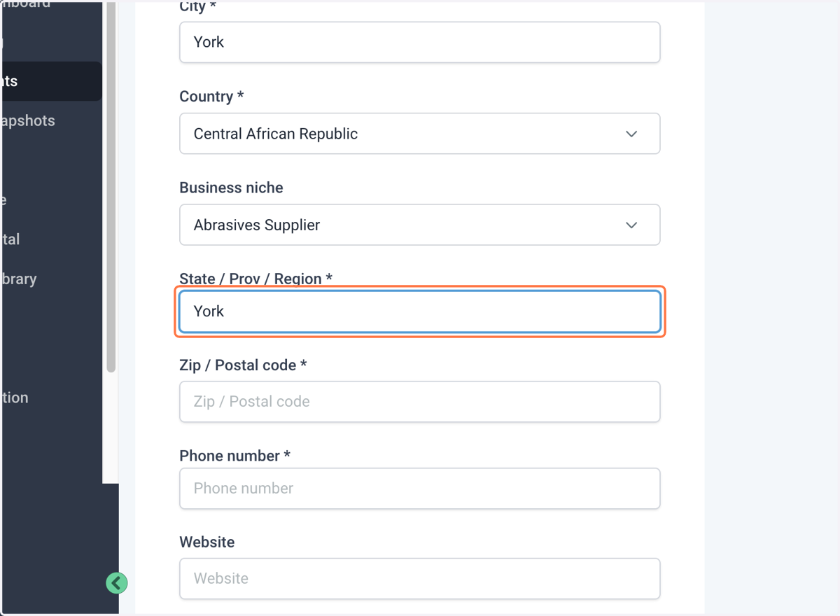Image resolution: width=840 pixels, height=616 pixels.
Task: Click the City field containing York
Action: (420, 42)
